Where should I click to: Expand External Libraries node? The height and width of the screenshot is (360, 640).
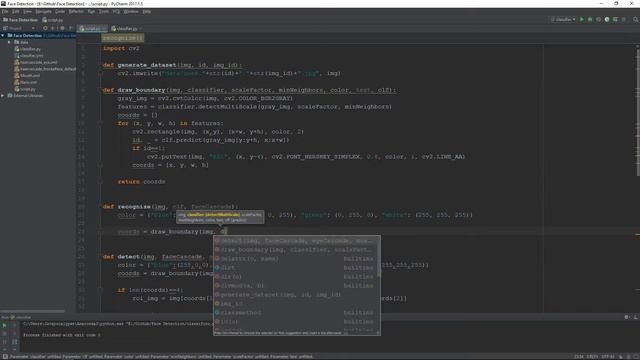click(3, 96)
